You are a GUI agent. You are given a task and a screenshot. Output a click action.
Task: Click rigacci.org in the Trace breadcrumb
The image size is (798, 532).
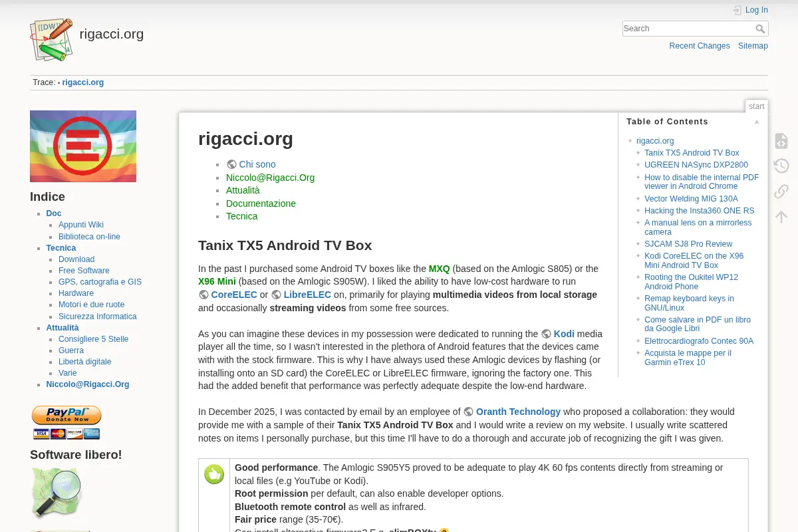click(x=83, y=82)
